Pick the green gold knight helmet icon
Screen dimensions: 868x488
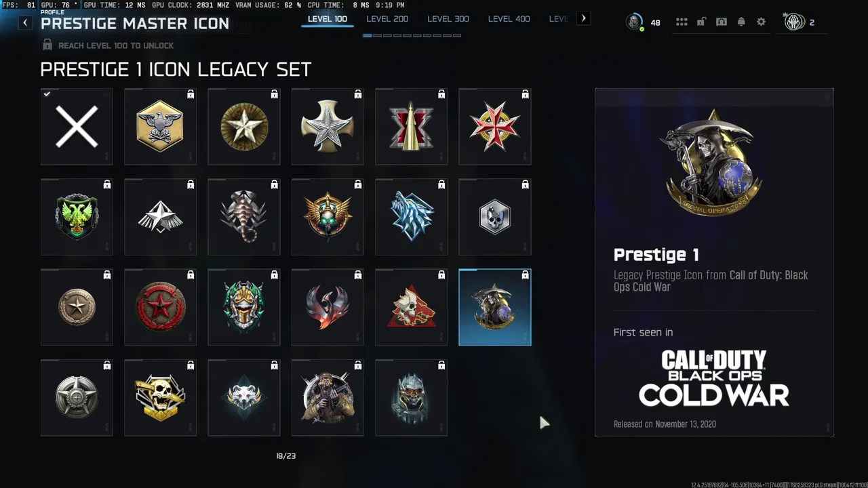click(x=244, y=308)
